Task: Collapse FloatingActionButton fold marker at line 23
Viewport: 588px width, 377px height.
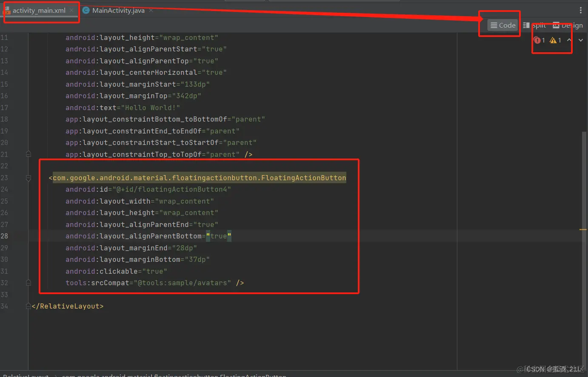Action: [29, 178]
